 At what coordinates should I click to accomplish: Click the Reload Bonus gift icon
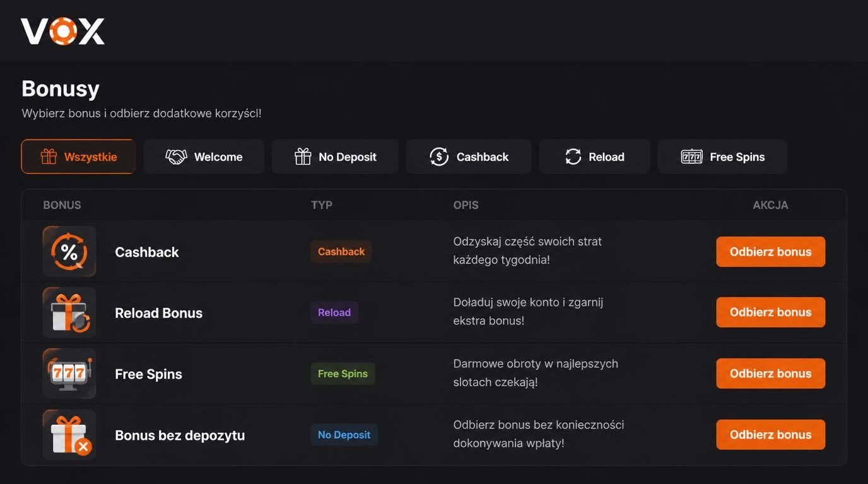tap(69, 313)
